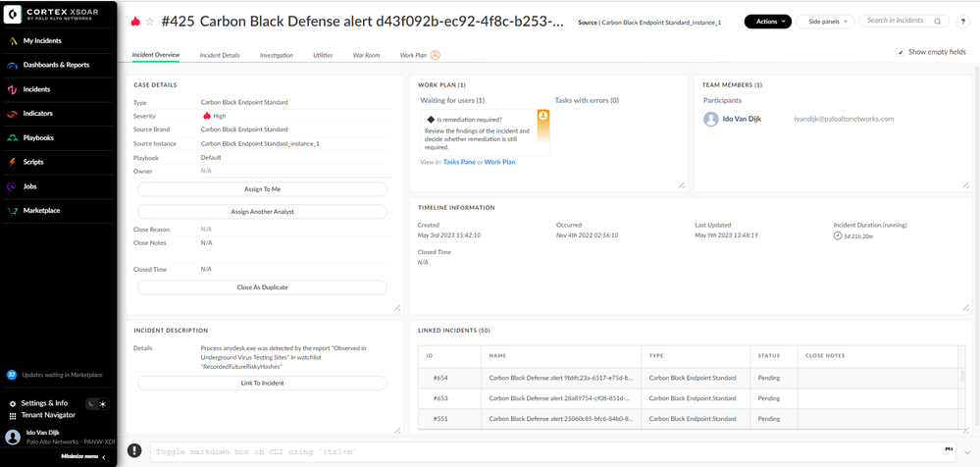Collapse sidebar with Minimize menu
Viewport: 980px width, 467px height.
tap(83, 456)
